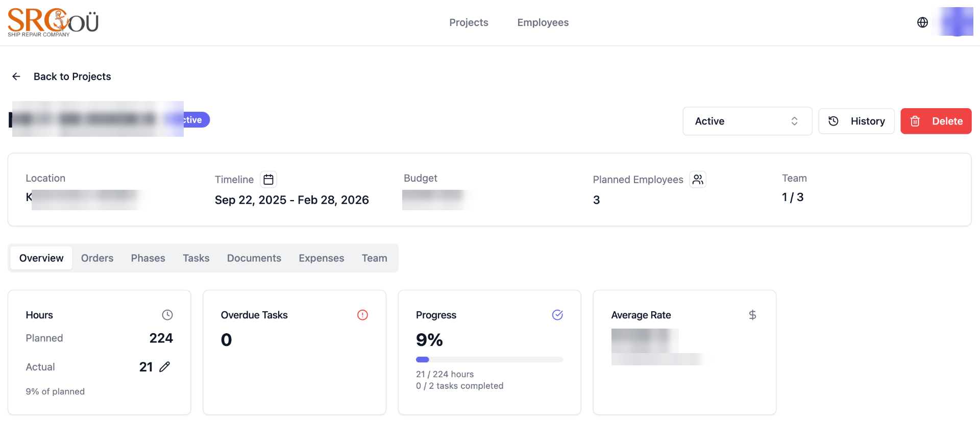Open the Projects nav item
This screenshot has width=980, height=423.
(469, 22)
